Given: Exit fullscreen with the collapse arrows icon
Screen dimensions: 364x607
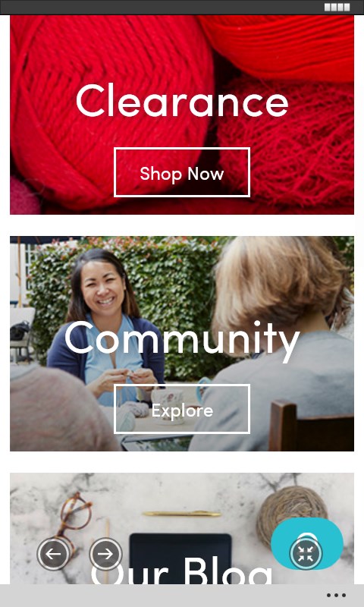Looking at the screenshot, I should click(306, 554).
